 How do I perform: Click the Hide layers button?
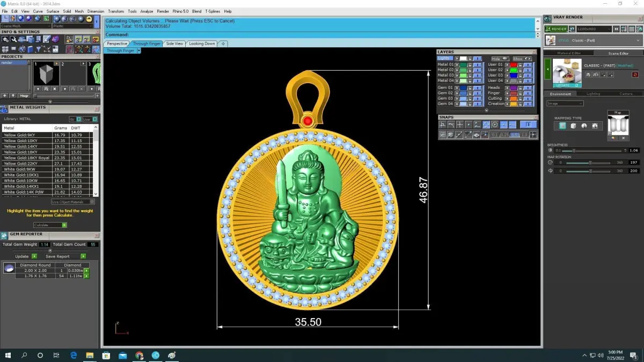(x=500, y=58)
